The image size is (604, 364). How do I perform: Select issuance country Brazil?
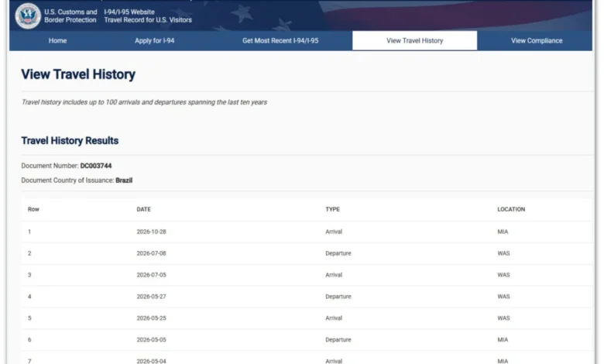click(x=124, y=180)
